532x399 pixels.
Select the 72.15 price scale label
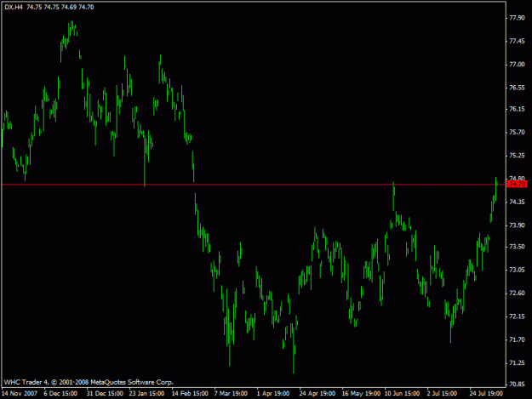(x=517, y=316)
